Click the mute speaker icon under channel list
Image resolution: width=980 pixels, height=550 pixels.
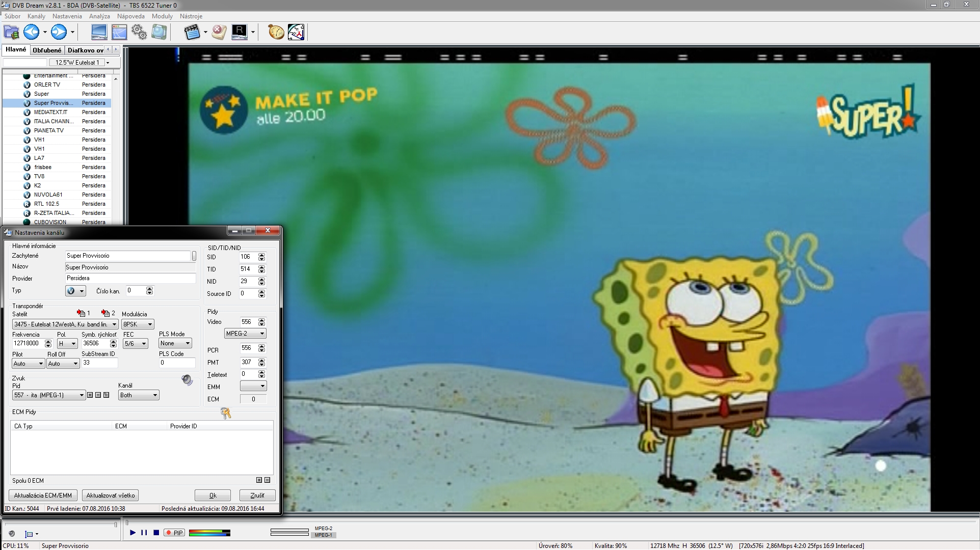12,534
